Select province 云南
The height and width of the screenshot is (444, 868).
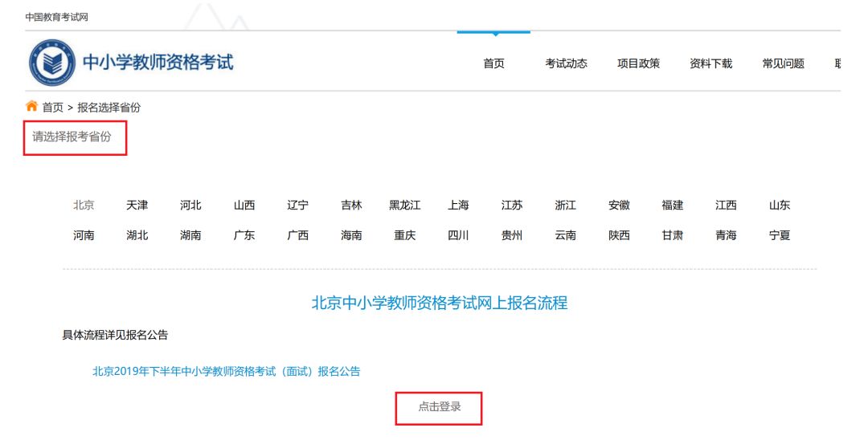[565, 235]
